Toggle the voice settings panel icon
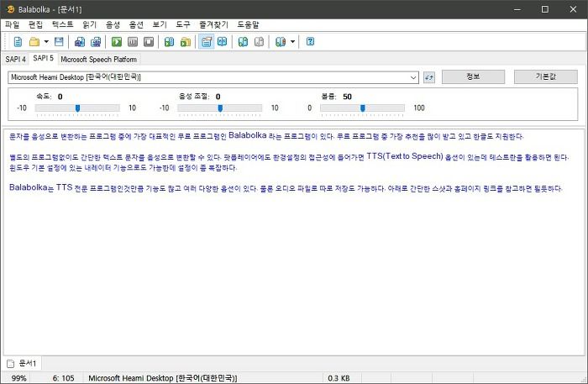 207,42
